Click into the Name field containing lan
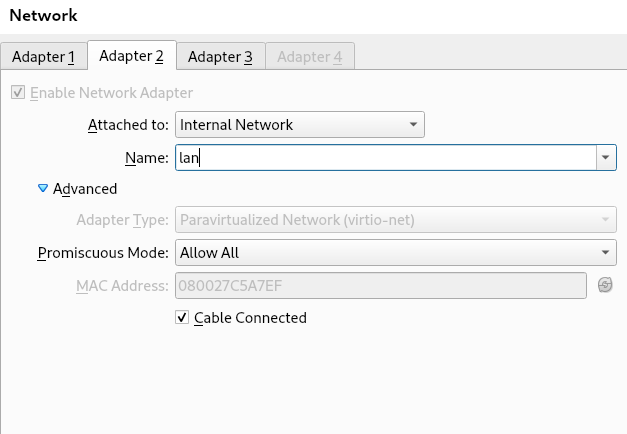The height and width of the screenshot is (434, 627). 385,157
